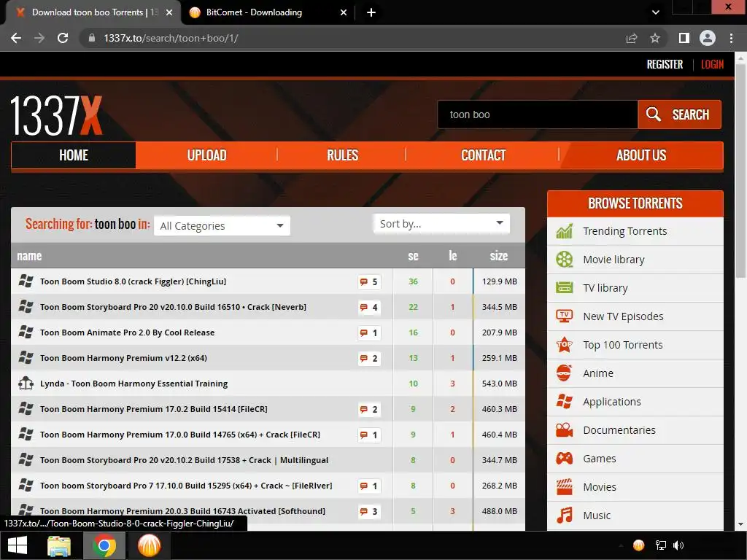747x560 pixels.
Task: Open a new browser tab with plus
Action: click(371, 12)
